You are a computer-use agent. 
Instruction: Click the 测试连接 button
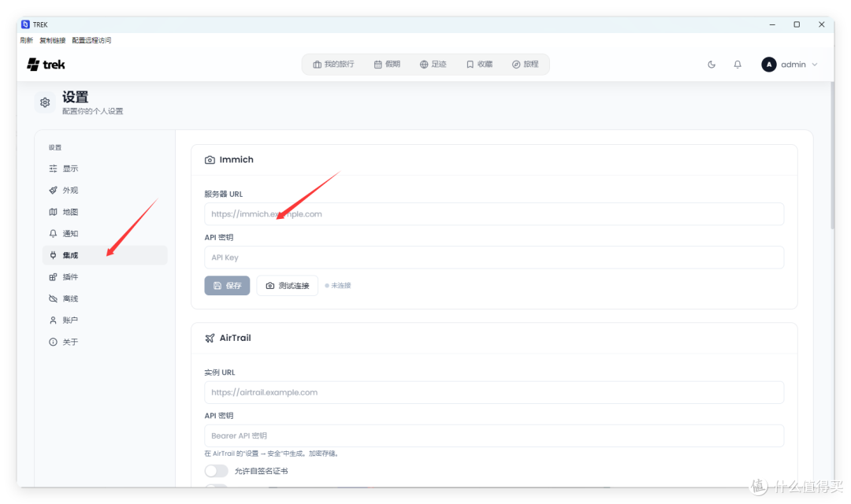287,285
